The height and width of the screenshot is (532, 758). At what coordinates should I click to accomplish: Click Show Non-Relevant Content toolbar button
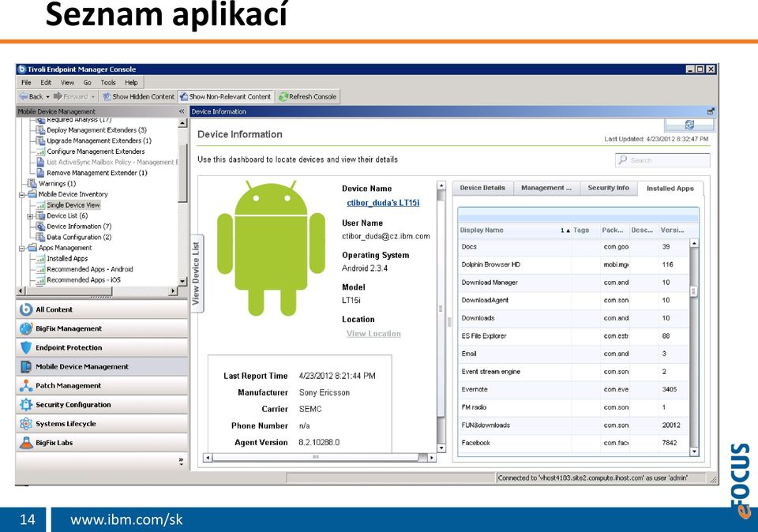tap(226, 96)
